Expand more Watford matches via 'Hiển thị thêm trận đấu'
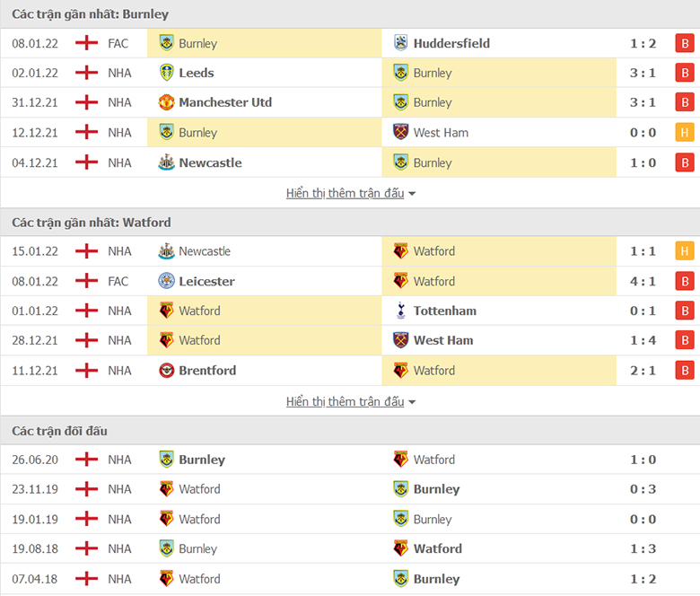Image resolution: width=700 pixels, height=596 pixels. [x=346, y=402]
